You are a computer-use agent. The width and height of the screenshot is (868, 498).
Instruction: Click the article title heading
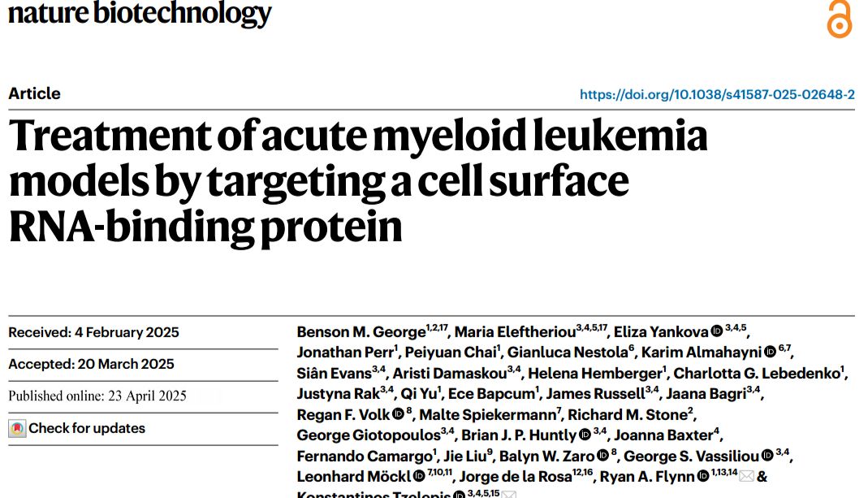(357, 182)
